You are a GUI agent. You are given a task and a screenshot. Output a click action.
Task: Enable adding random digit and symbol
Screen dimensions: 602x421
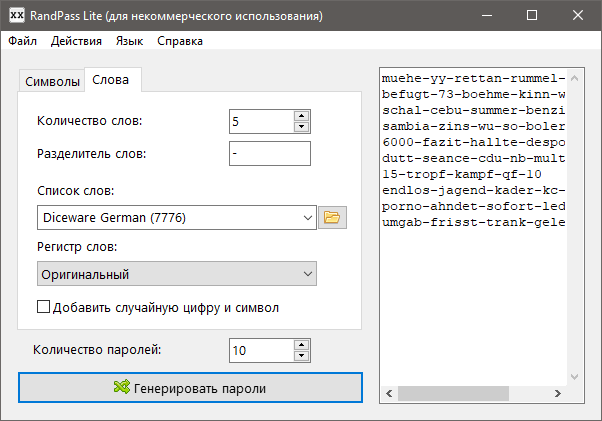click(x=44, y=307)
